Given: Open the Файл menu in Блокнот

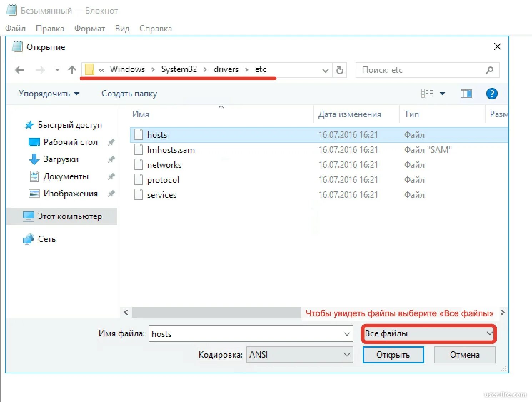Looking at the screenshot, I should [x=15, y=29].
